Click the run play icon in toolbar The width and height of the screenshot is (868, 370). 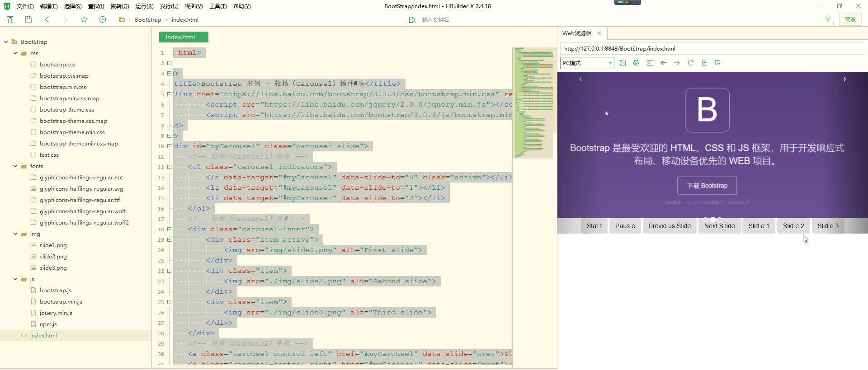(103, 19)
